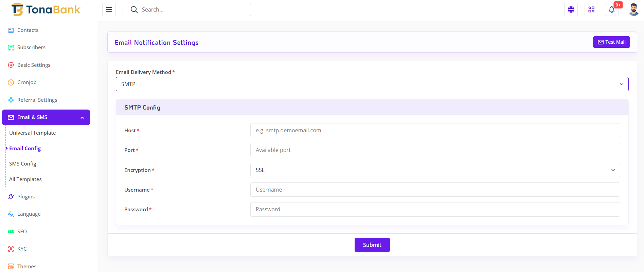Screen dimensions: 644x272
Task: Focus the SMTP Host input field
Action: click(435, 130)
